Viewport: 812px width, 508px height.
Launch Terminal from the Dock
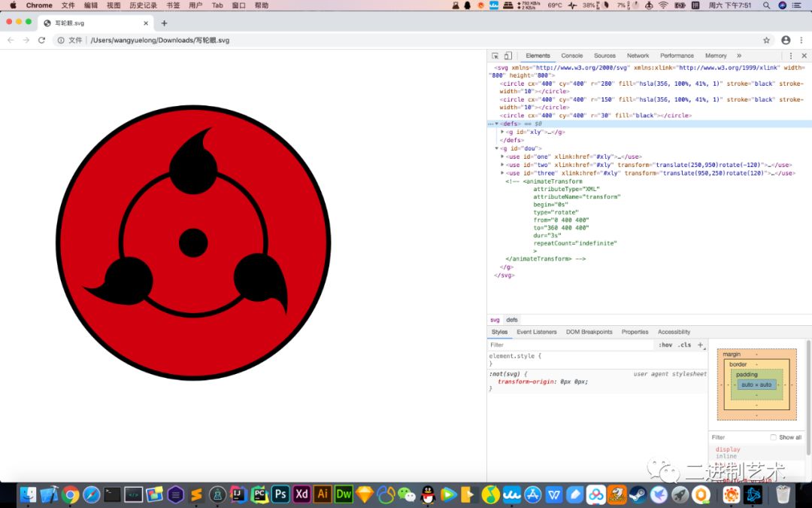tap(112, 494)
